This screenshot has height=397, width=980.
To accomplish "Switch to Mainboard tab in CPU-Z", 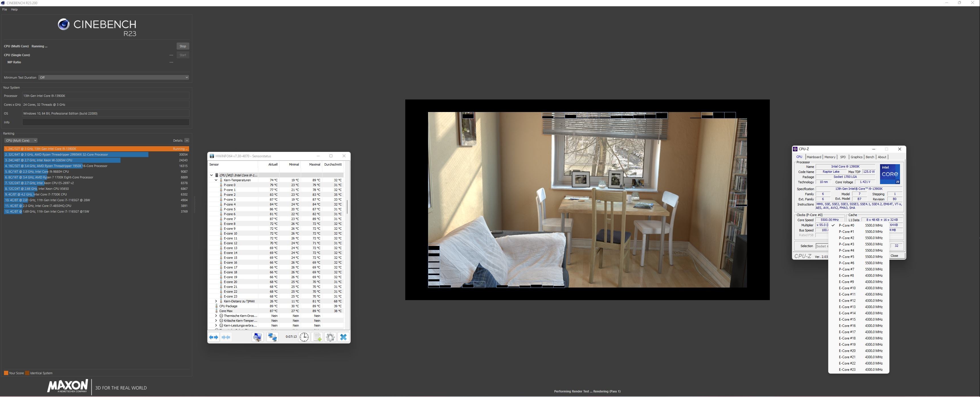I will 814,157.
